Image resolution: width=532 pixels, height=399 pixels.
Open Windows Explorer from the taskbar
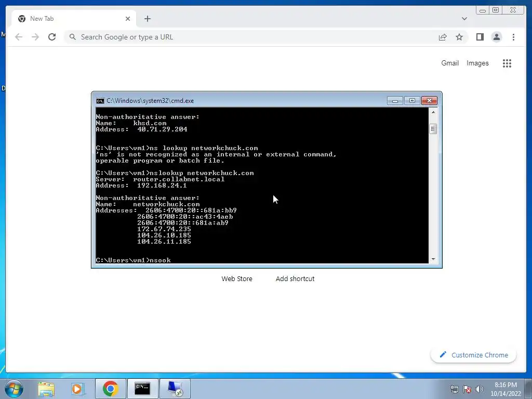pos(46,389)
